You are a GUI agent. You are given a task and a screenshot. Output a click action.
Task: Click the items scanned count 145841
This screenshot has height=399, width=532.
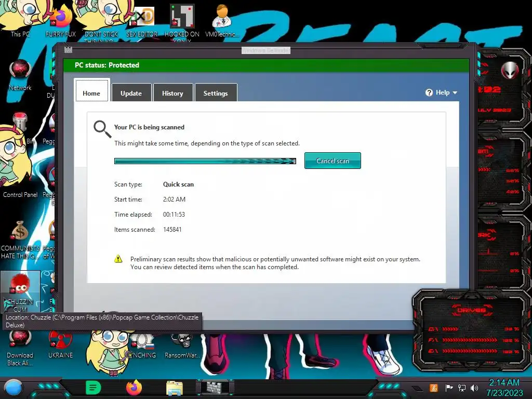coord(172,229)
